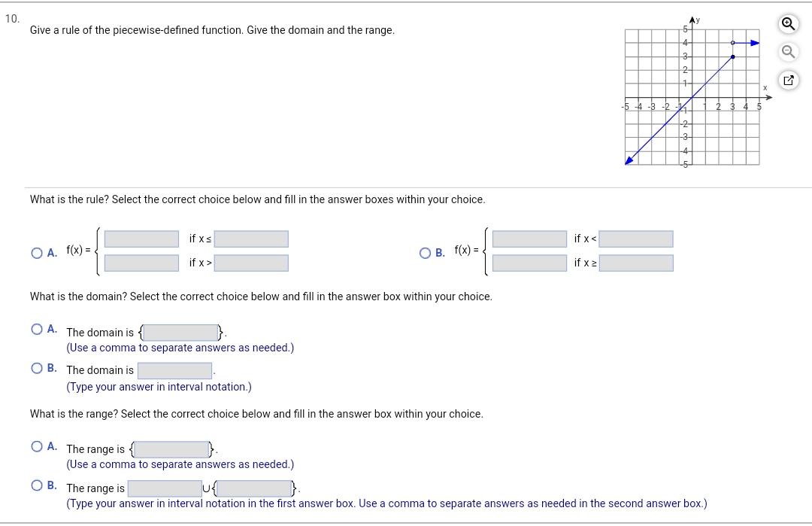The width and height of the screenshot is (812, 526).
Task: Click the range box after the union symbol
Action: coord(253,488)
